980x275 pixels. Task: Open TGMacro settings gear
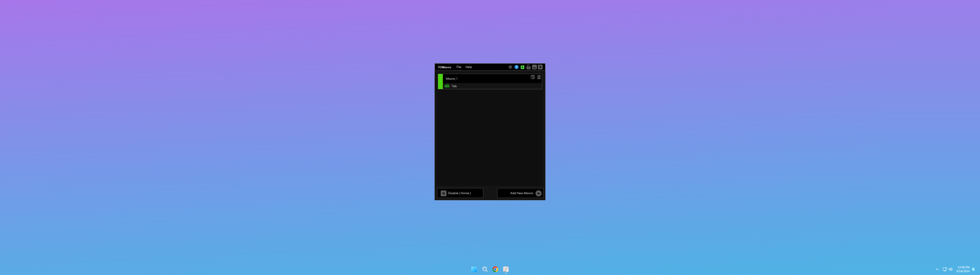click(510, 67)
